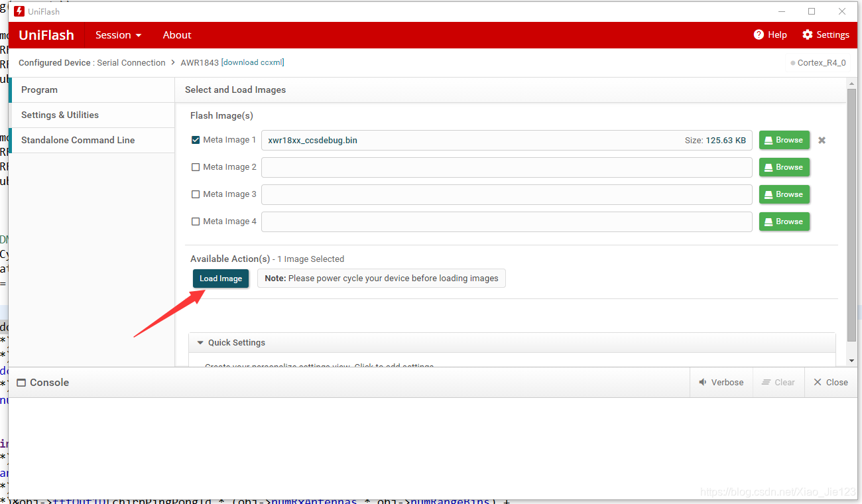The width and height of the screenshot is (862, 504).
Task: Click the Meta Image 4 empty path field
Action: click(507, 221)
